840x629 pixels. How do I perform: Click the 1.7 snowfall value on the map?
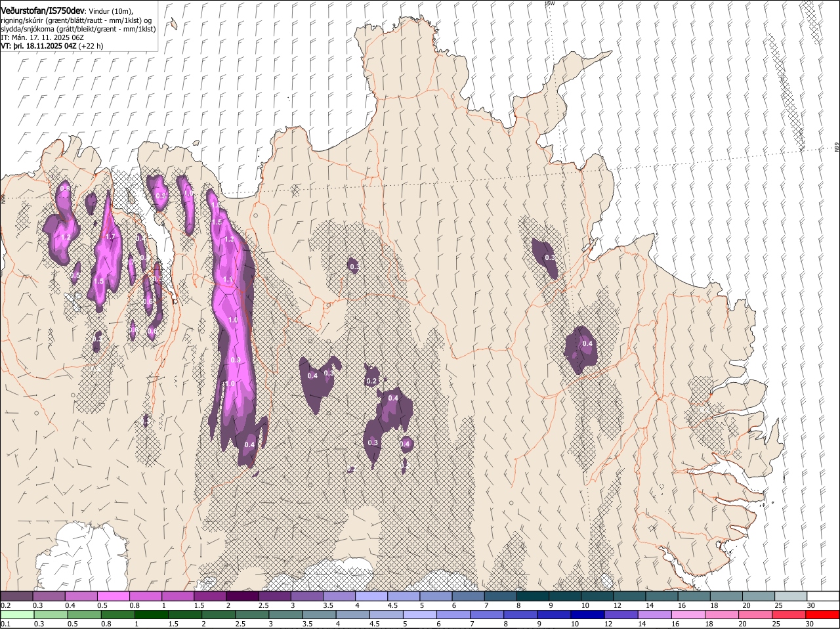pos(110,237)
